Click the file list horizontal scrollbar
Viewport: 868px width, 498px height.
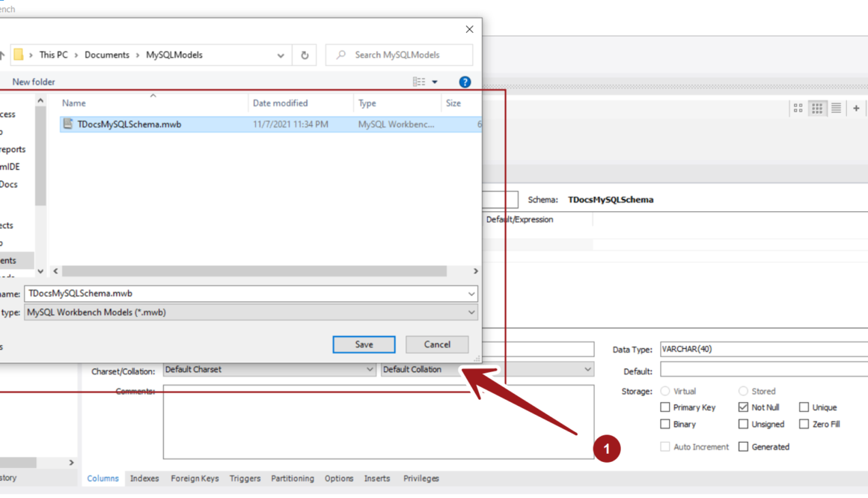(x=254, y=271)
